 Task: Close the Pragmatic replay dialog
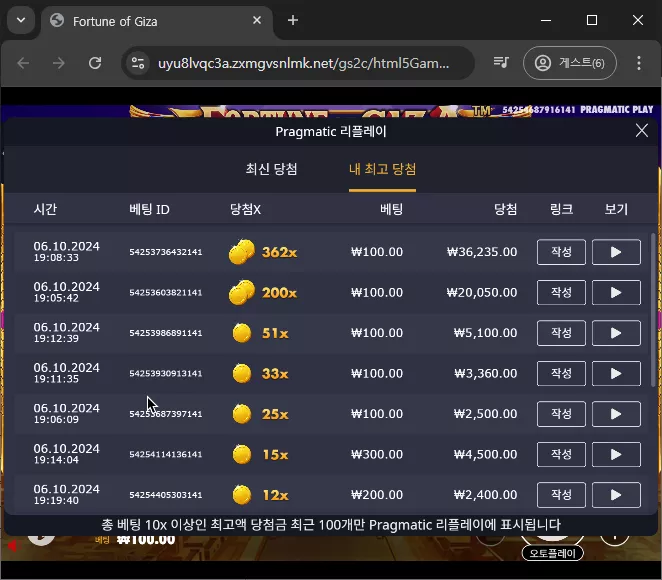click(x=642, y=131)
